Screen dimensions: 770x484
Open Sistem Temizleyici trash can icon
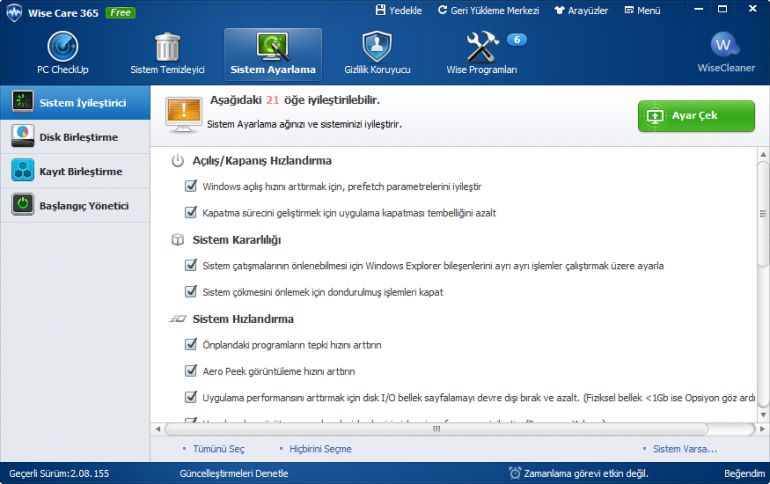point(167,47)
